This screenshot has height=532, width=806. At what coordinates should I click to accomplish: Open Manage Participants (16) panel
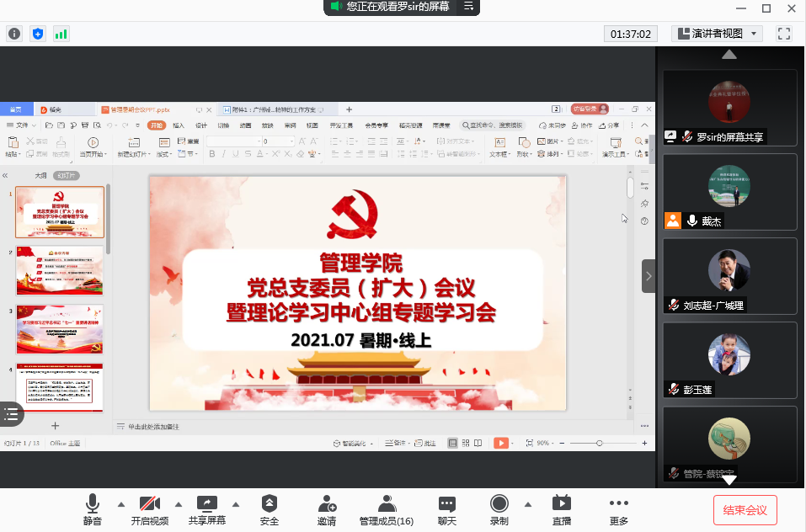[386, 509]
